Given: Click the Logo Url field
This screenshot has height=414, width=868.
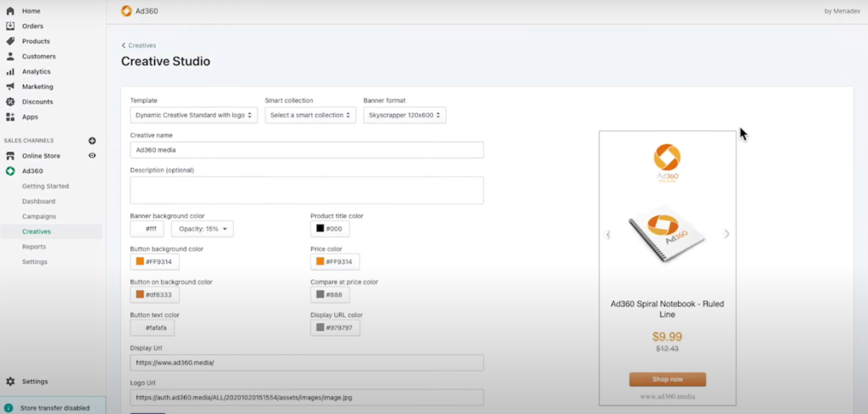Looking at the screenshot, I should click(x=307, y=397).
